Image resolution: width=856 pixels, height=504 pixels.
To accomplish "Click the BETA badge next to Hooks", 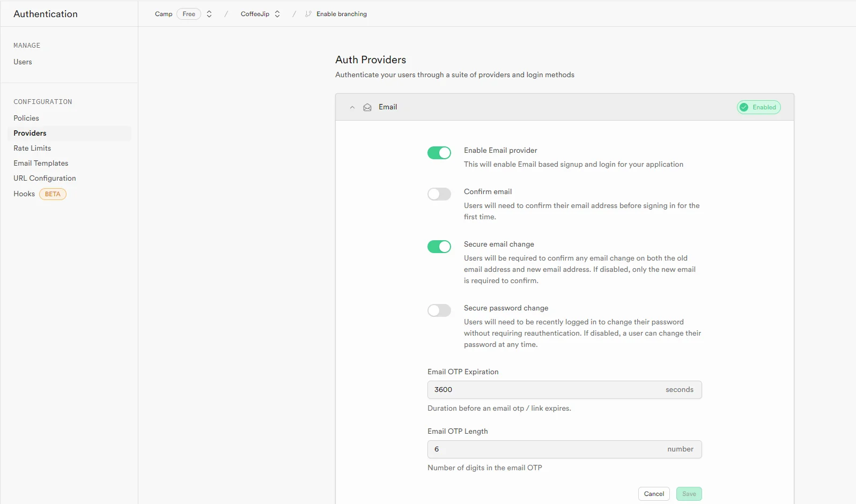I will click(53, 194).
